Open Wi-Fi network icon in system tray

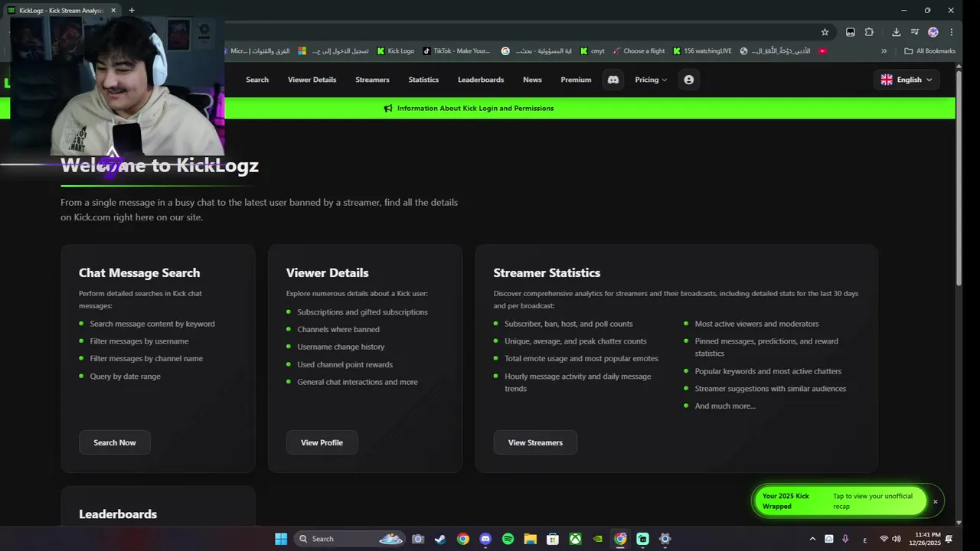[x=884, y=539]
